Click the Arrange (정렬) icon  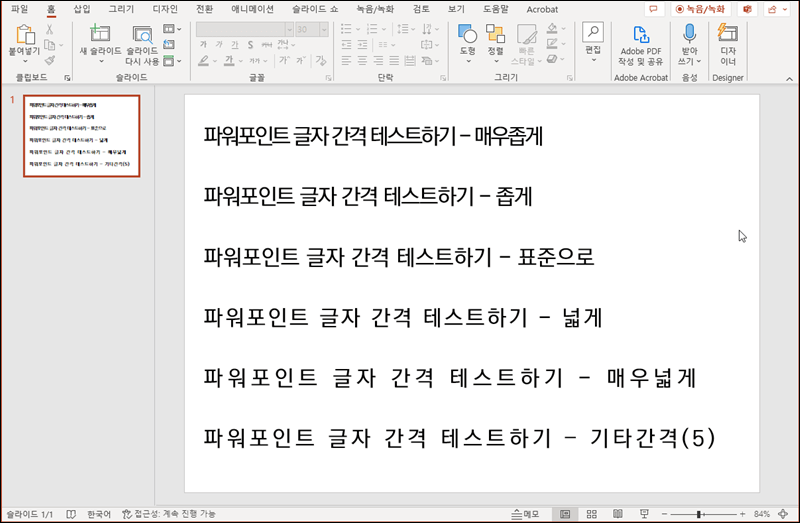tap(495, 34)
